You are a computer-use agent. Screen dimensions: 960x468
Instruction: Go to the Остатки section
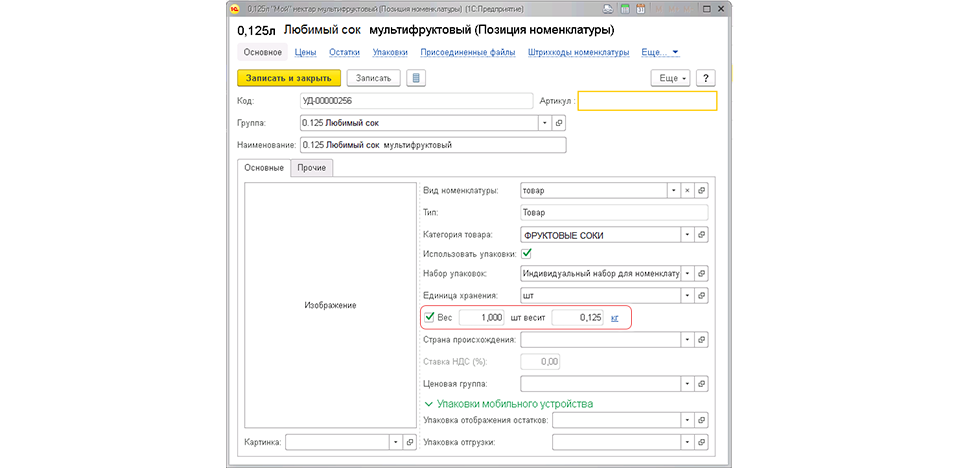tap(344, 53)
